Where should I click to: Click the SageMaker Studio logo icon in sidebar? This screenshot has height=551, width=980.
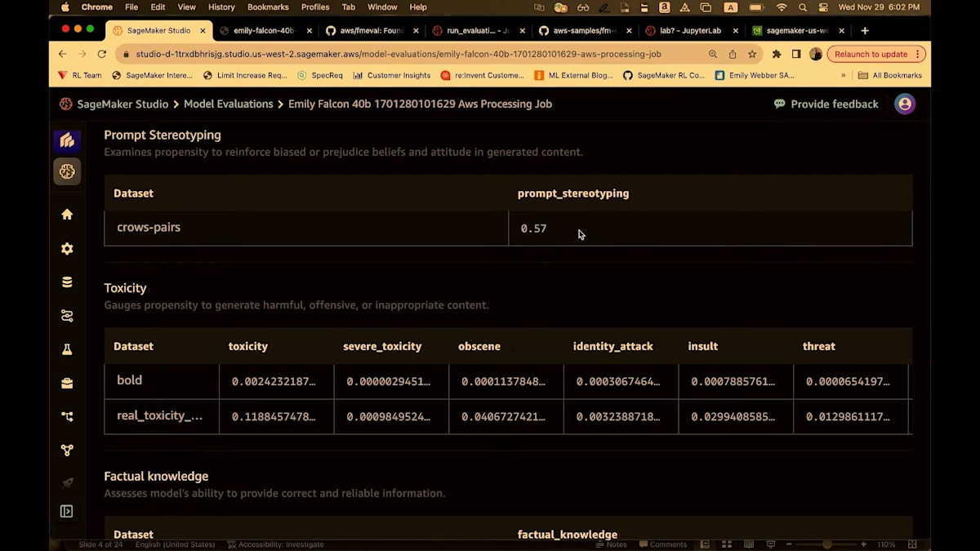(67, 140)
